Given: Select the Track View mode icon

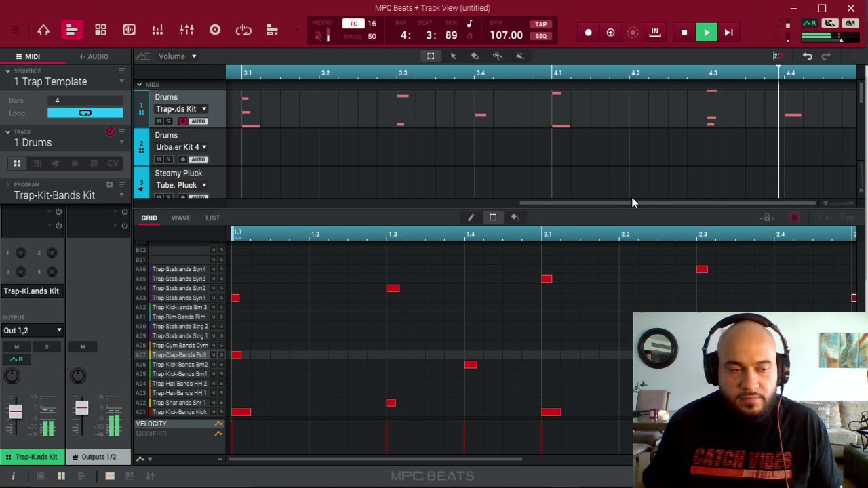Looking at the screenshot, I should [71, 30].
